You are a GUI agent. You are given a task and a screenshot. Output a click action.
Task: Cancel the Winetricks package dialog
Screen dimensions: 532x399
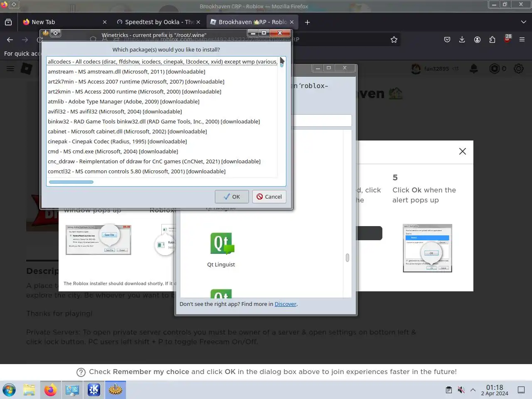(x=269, y=197)
